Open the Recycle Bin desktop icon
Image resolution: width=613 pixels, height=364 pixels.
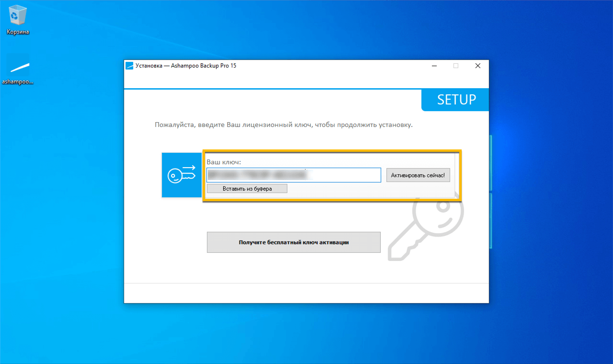point(18,21)
